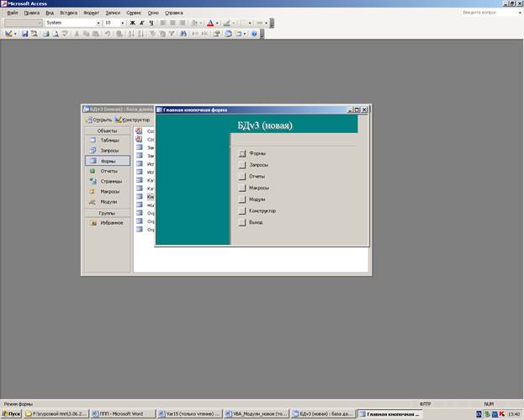The width and height of the screenshot is (524, 420).
Task: Open the font color dropdown arrow
Action: (x=218, y=23)
